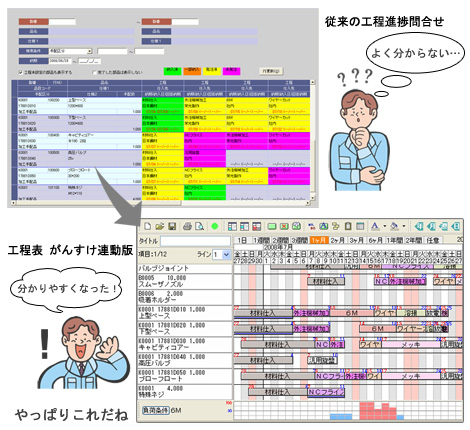Image resolution: width=470 pixels, height=430 pixels.
Task: Click the magenta legend color swatch
Action: [x=232, y=71]
